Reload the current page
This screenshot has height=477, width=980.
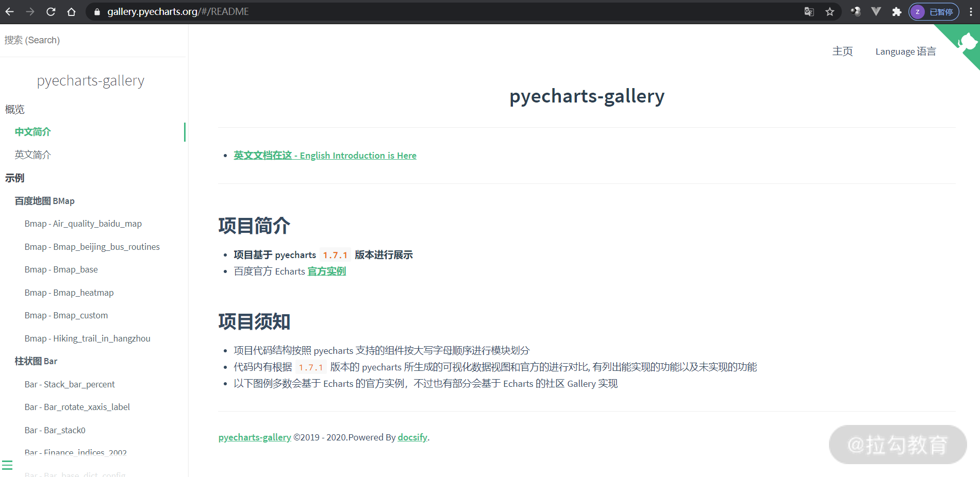51,11
